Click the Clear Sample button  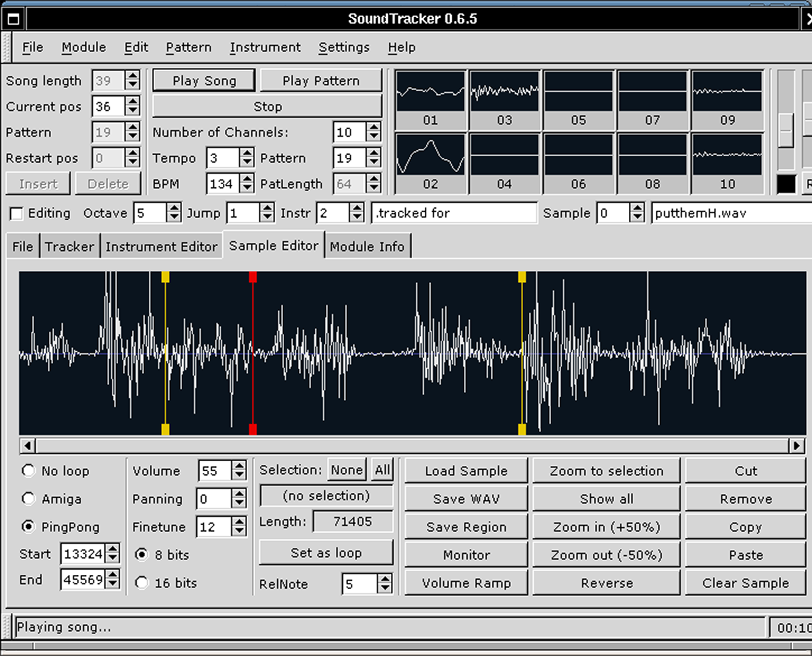[745, 583]
